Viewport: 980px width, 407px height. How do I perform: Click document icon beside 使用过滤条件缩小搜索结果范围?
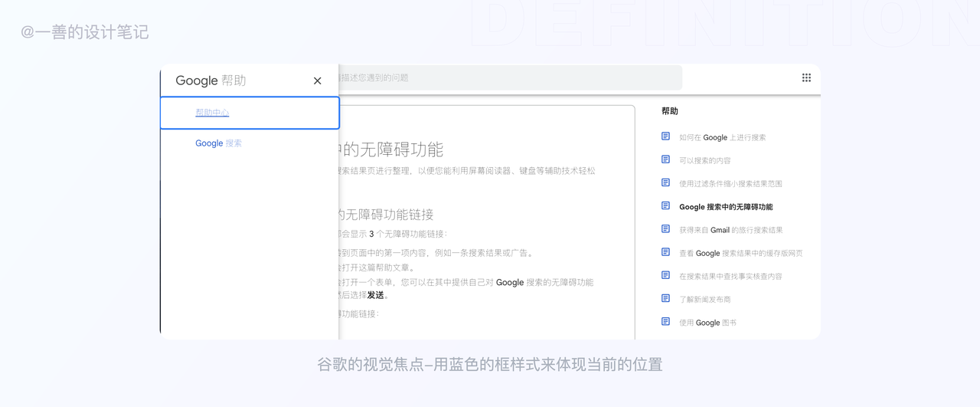[665, 182]
